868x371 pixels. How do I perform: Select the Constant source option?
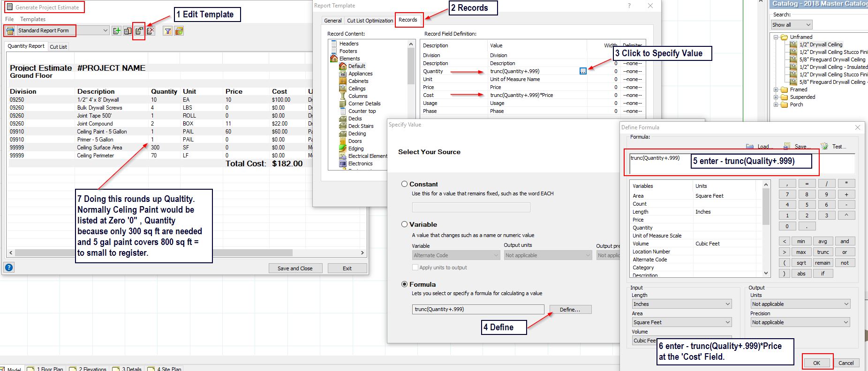pyautogui.click(x=404, y=184)
